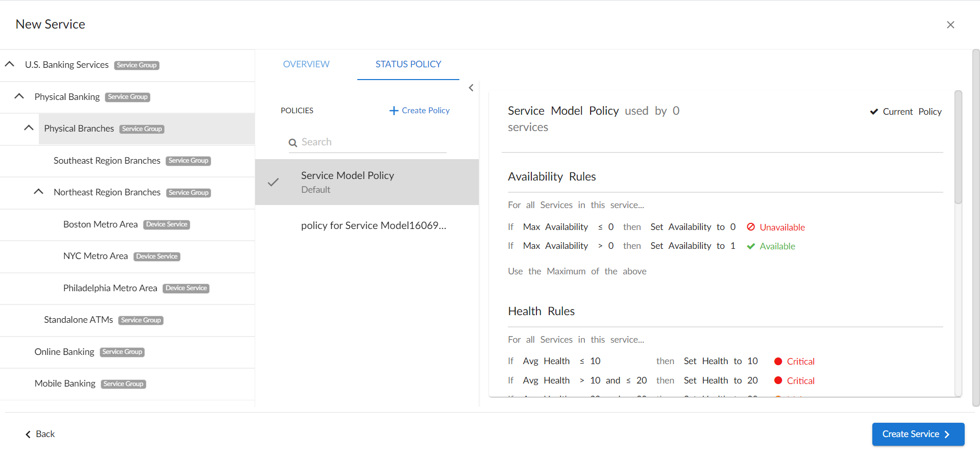Click the green Available checkmark icon
The height and width of the screenshot is (460, 980).
[751, 246]
